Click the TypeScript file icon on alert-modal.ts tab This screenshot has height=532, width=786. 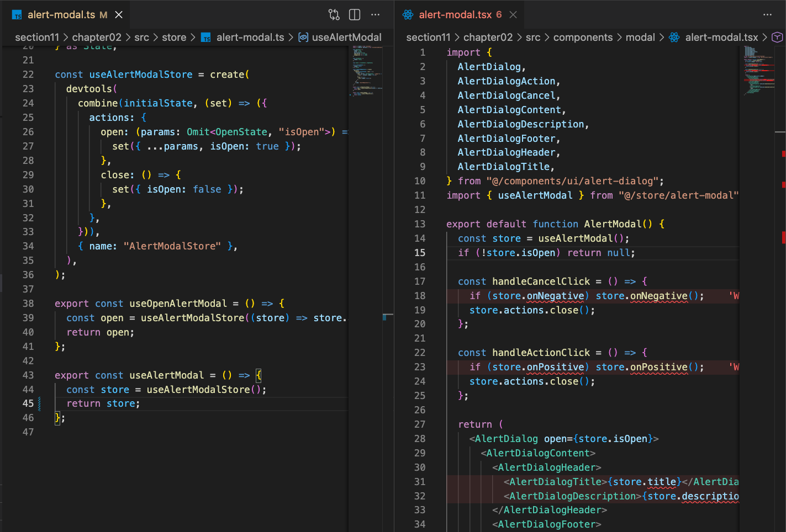pos(17,15)
